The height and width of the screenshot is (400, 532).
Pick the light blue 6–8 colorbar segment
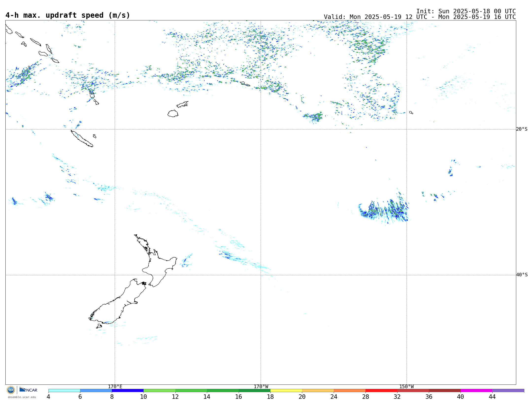96,391
